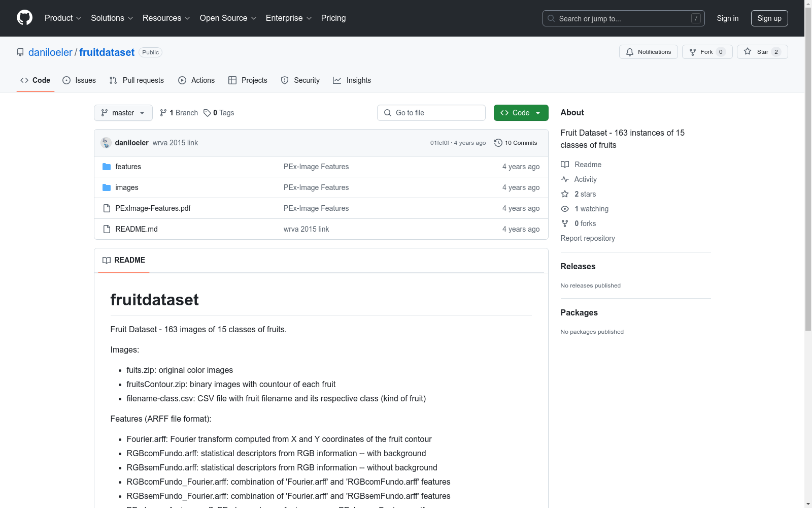This screenshot has height=508, width=812.
Task: Open the PExImage-Features.pdf file
Action: click(153, 208)
